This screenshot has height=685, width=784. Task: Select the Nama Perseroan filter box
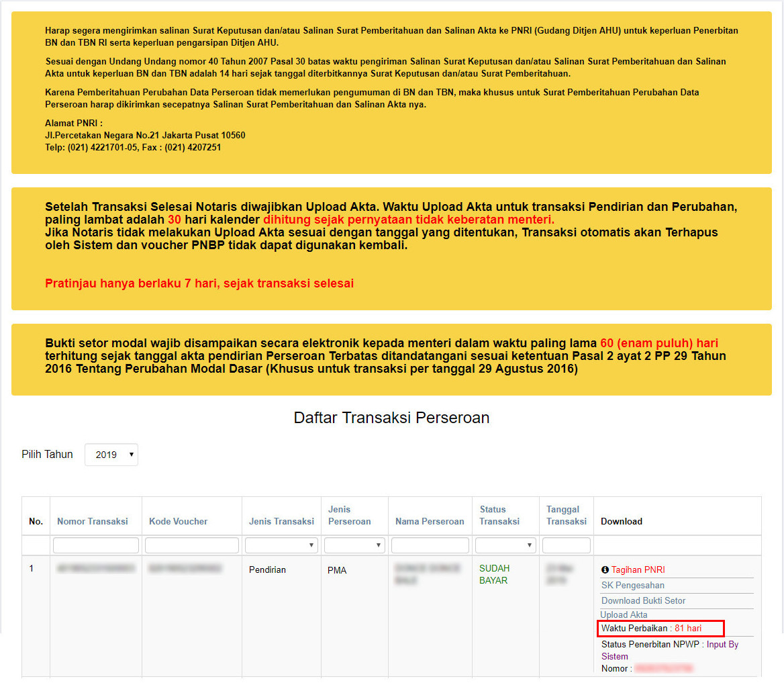click(x=430, y=545)
